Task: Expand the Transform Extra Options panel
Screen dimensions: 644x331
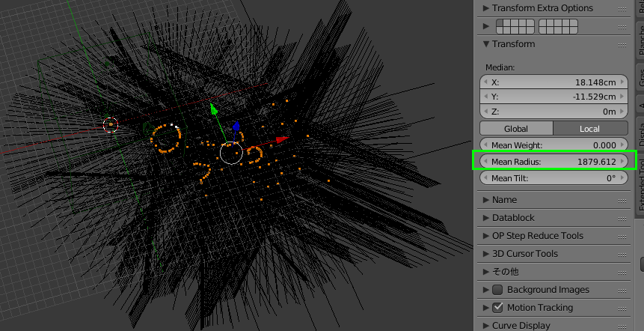Action: 486,8
